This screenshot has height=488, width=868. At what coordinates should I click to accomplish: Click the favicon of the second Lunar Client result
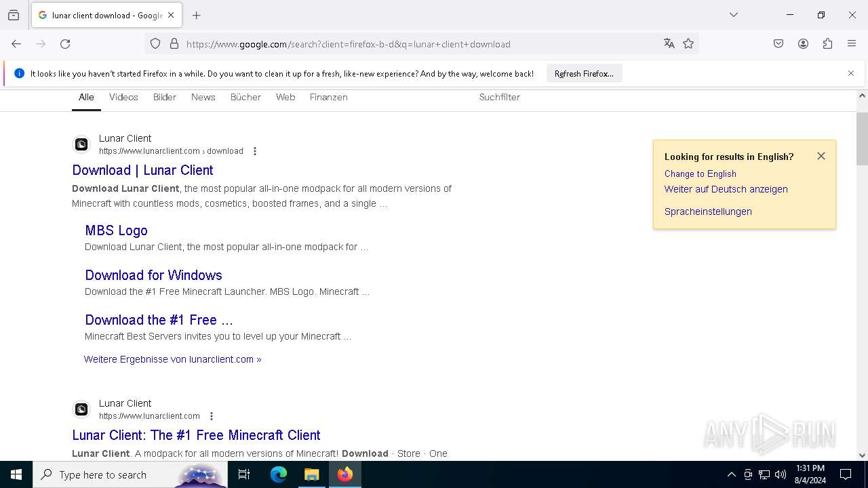[x=81, y=409]
